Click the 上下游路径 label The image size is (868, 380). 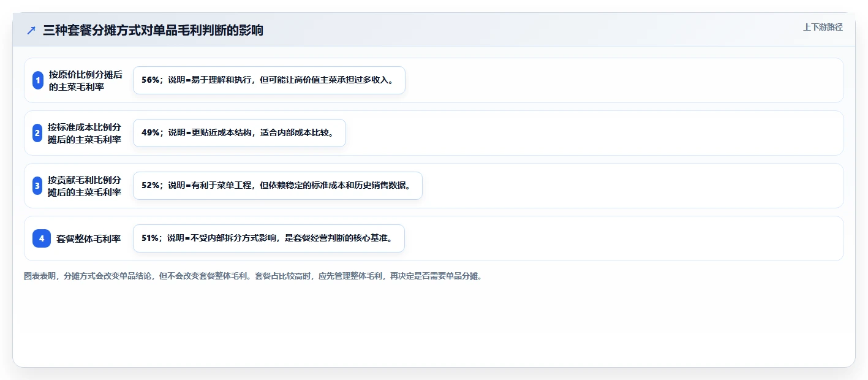pyautogui.click(x=823, y=27)
